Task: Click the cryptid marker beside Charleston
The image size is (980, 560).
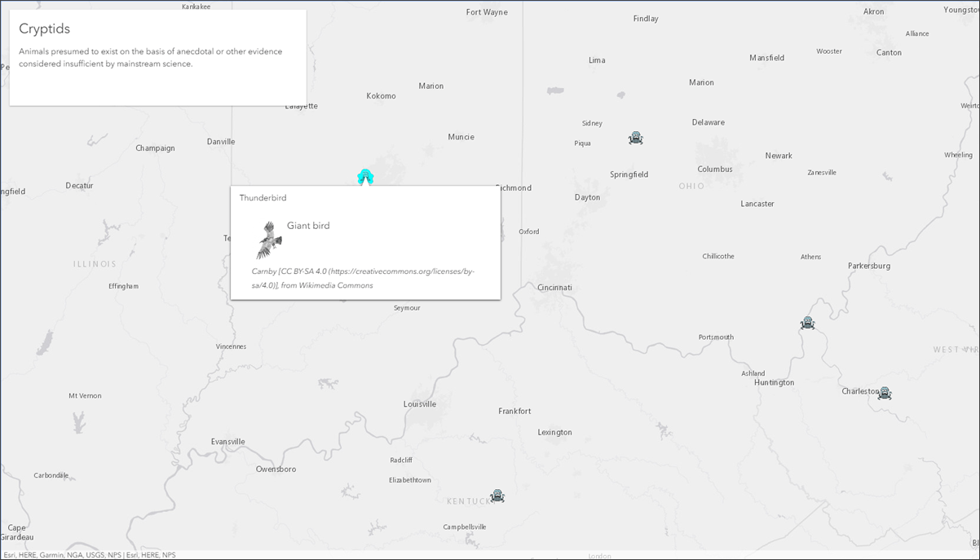Action: pos(885,393)
